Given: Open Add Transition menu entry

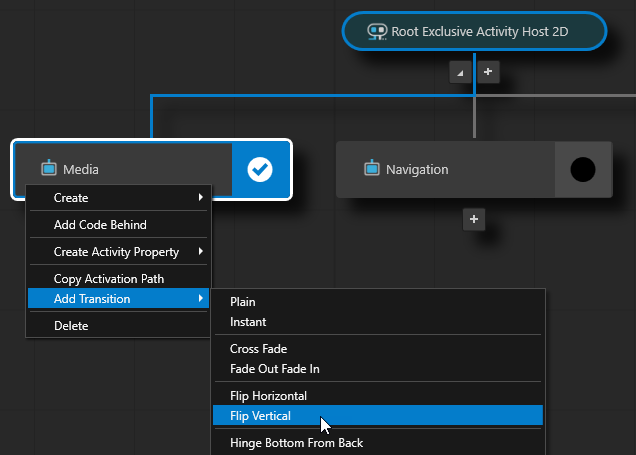Looking at the screenshot, I should point(118,298).
